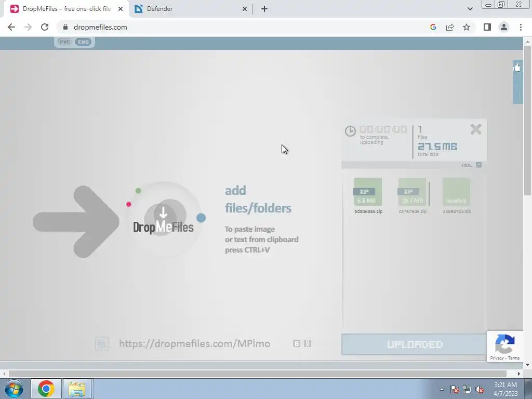The image size is (532, 399).
Task: Click the copy link icon beside URL
Action: coord(102,344)
